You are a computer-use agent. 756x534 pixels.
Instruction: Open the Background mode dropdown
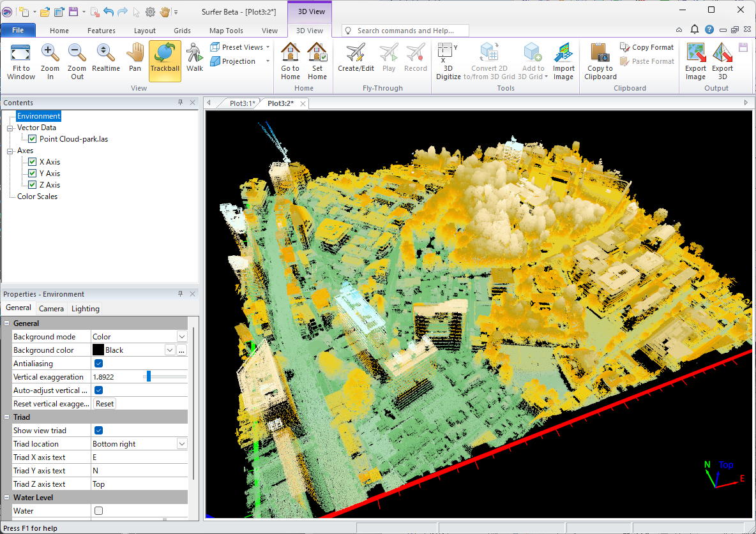[182, 337]
